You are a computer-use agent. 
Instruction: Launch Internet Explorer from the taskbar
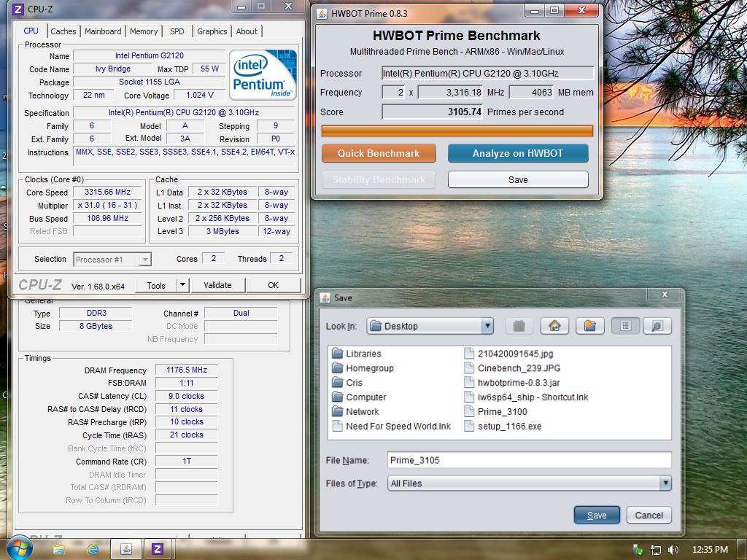(x=93, y=550)
